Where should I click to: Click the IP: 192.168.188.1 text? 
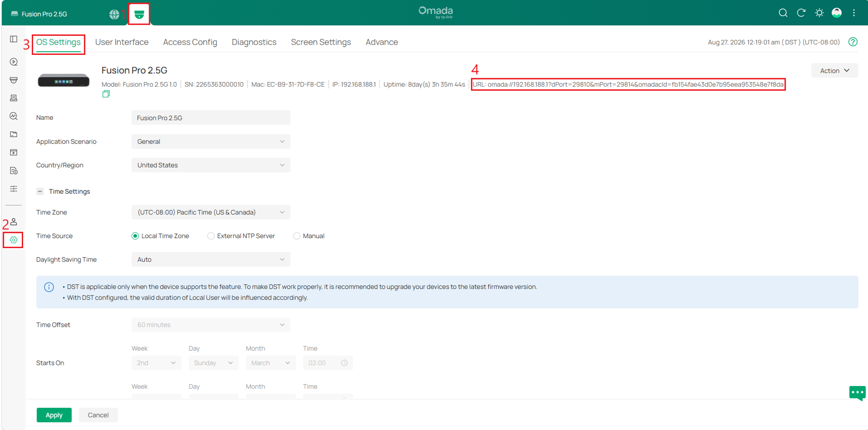[354, 84]
